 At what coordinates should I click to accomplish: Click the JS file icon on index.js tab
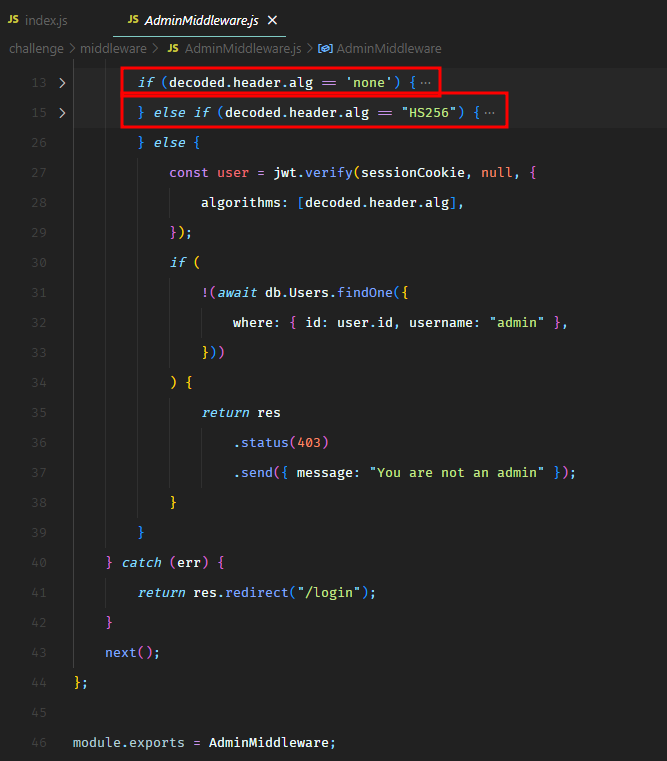(14, 20)
